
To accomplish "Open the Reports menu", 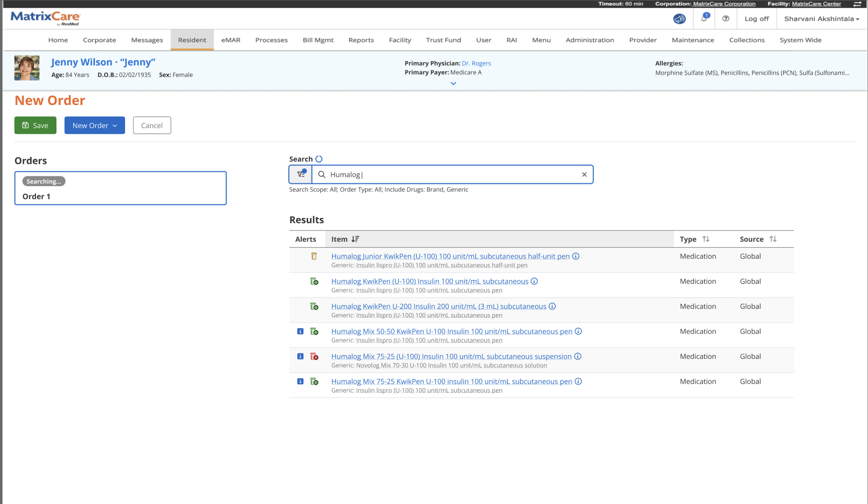I will click(361, 40).
